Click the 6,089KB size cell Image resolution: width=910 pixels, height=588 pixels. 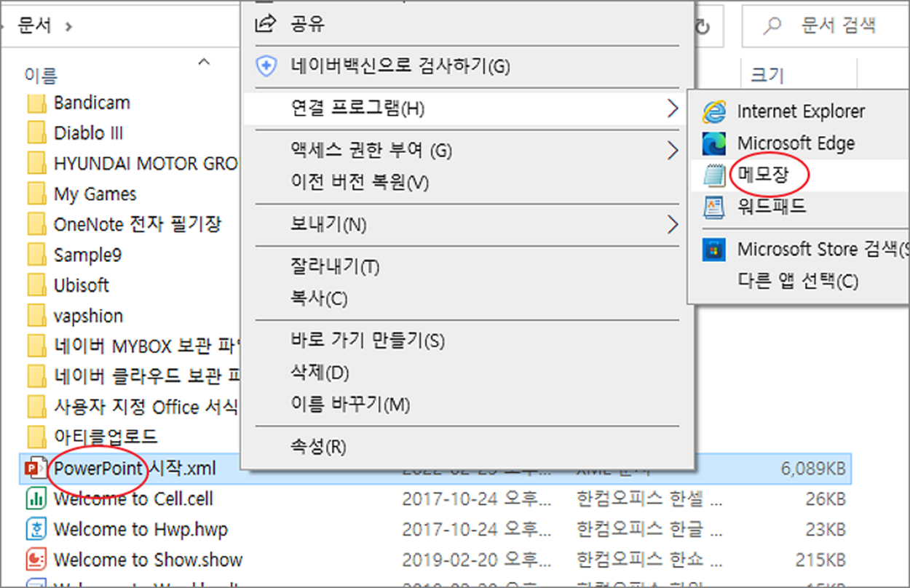[x=813, y=469]
